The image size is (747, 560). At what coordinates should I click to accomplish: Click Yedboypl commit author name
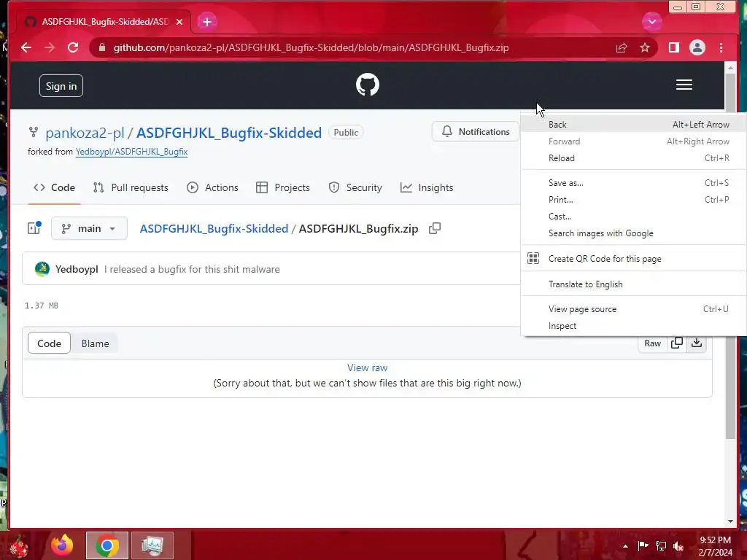tap(77, 269)
